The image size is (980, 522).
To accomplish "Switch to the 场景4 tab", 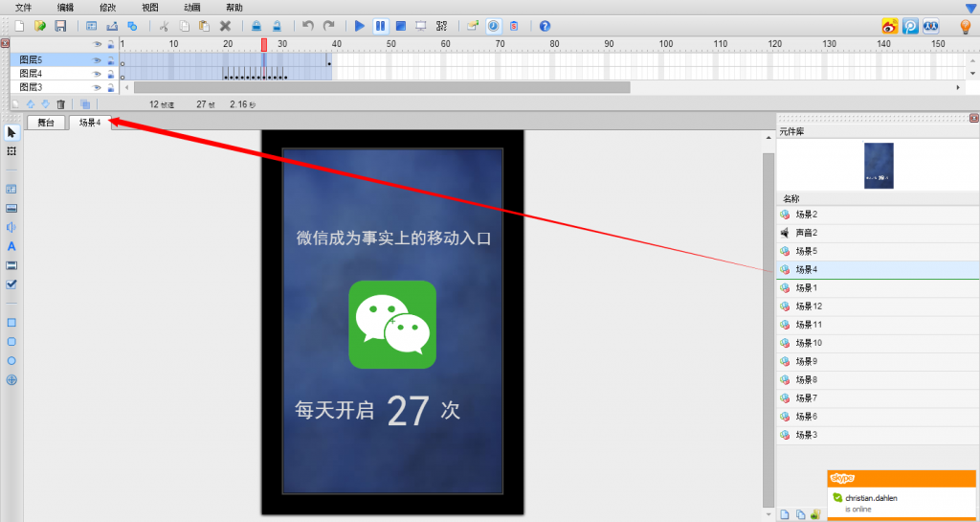I will 90,123.
